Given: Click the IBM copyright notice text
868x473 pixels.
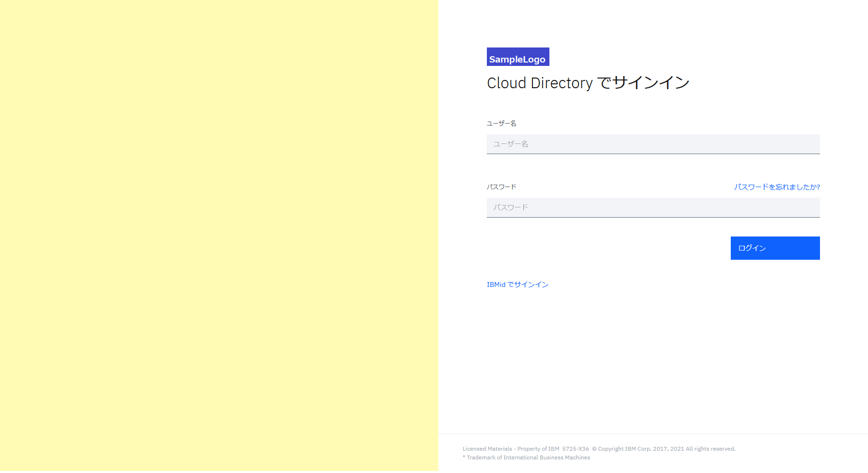Looking at the screenshot, I should point(664,448).
